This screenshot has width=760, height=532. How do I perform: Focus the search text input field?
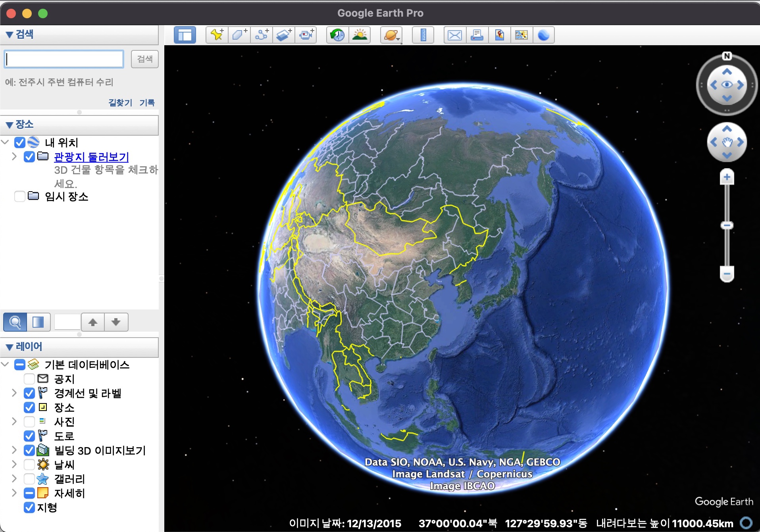click(64, 59)
